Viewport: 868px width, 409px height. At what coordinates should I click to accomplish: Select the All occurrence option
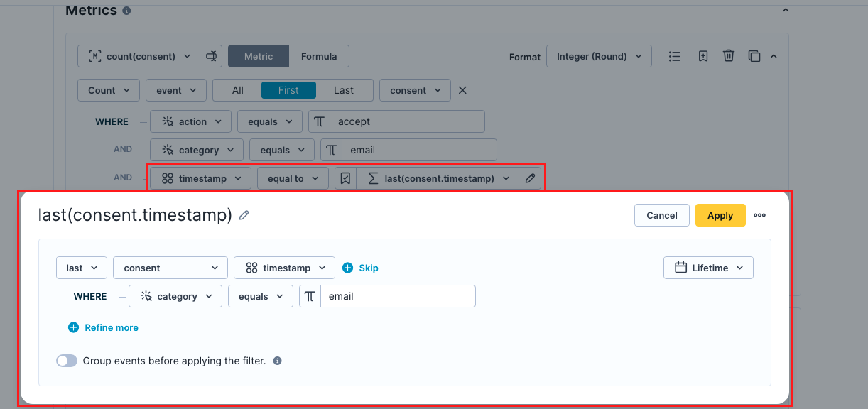tap(237, 90)
